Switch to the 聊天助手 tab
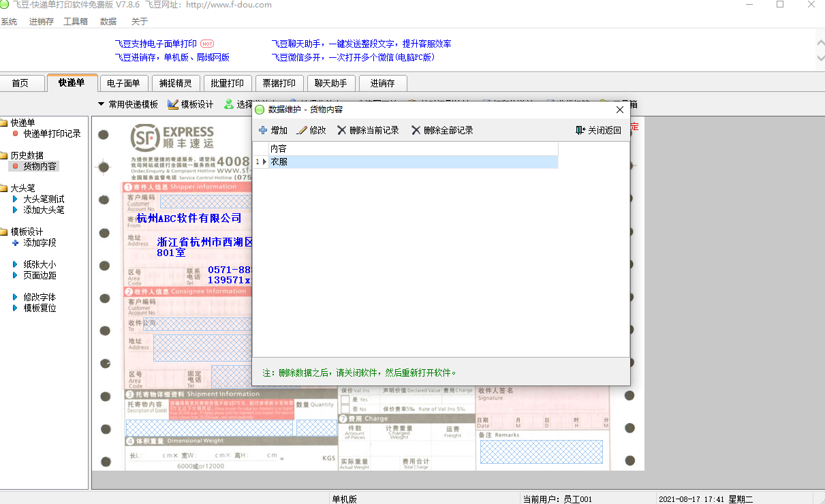 click(x=330, y=83)
